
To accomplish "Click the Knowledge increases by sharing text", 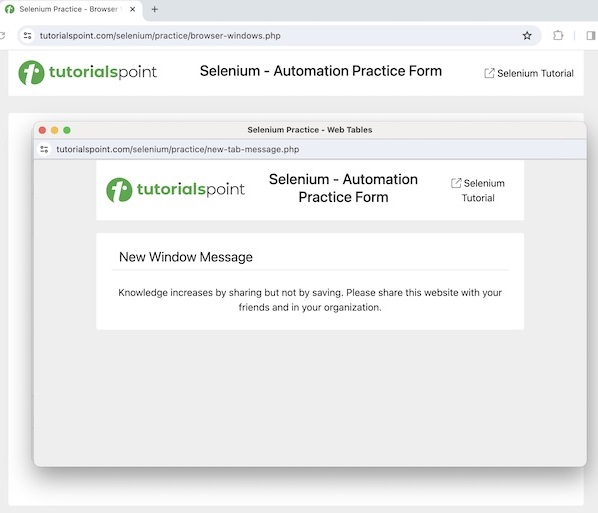I will pos(310,300).
